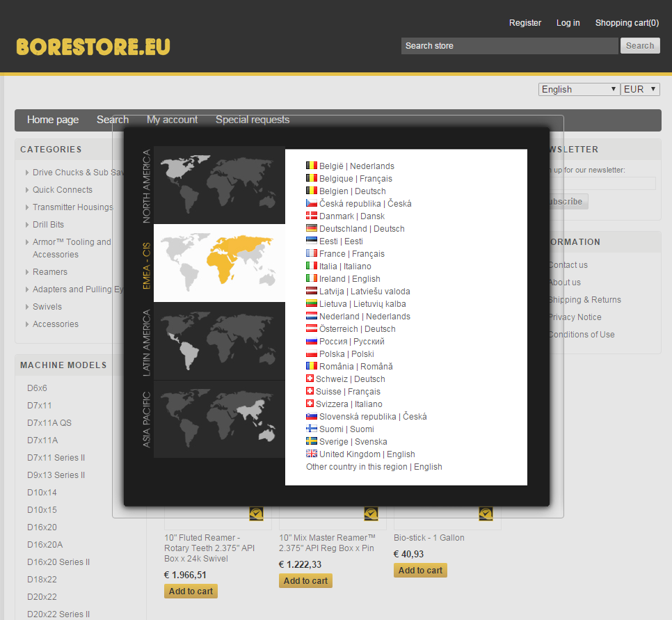Click the Slovenská republika flag icon
This screenshot has height=620, width=672.
312,416
